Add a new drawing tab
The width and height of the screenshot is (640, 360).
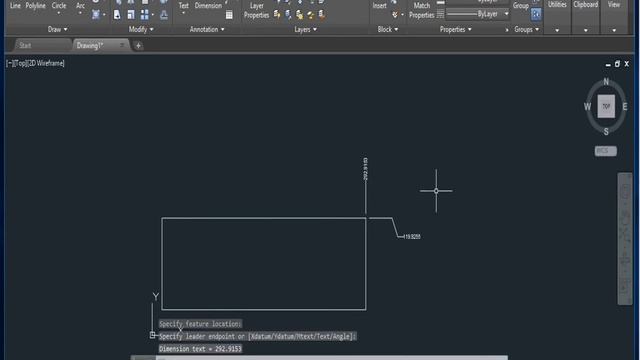point(138,46)
